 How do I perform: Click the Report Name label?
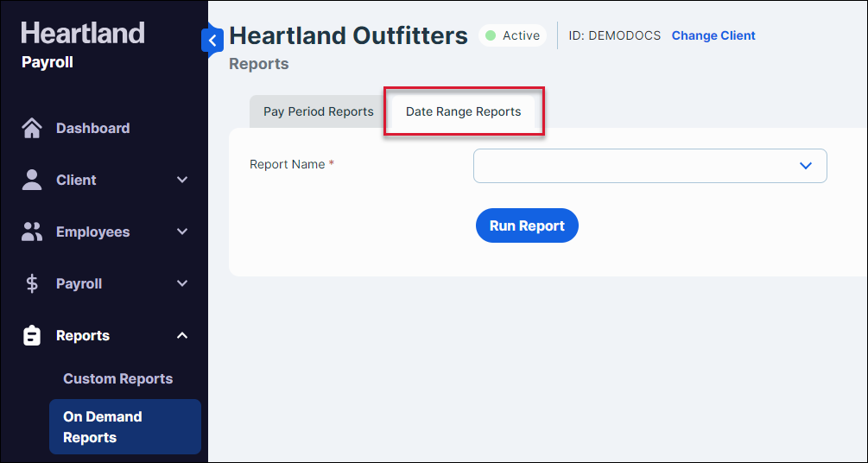click(292, 164)
